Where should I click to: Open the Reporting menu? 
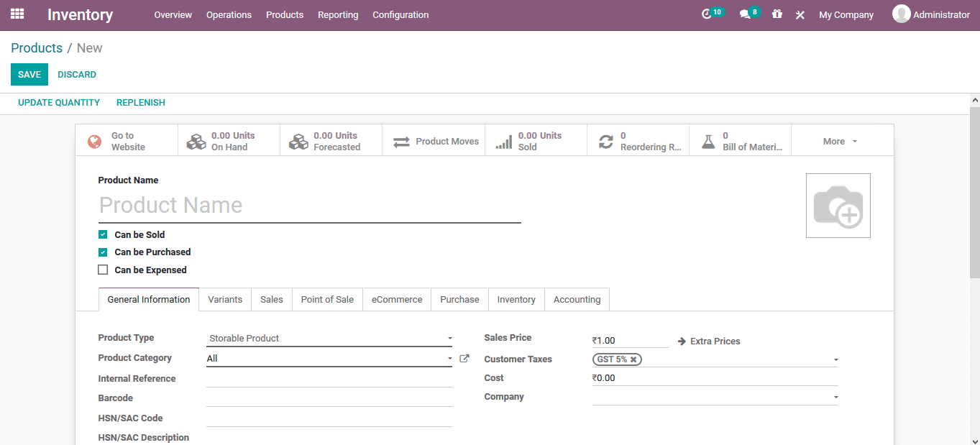pyautogui.click(x=338, y=14)
